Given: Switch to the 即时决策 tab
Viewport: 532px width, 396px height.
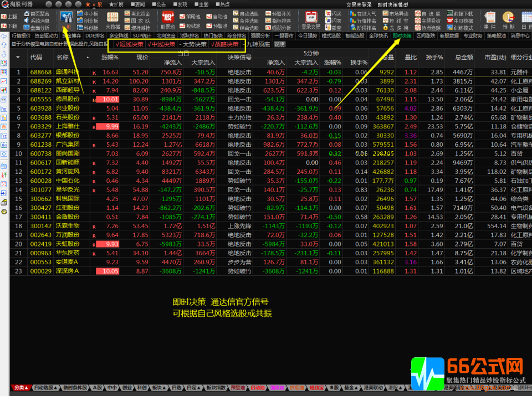Looking at the screenshot, I should point(402,35).
